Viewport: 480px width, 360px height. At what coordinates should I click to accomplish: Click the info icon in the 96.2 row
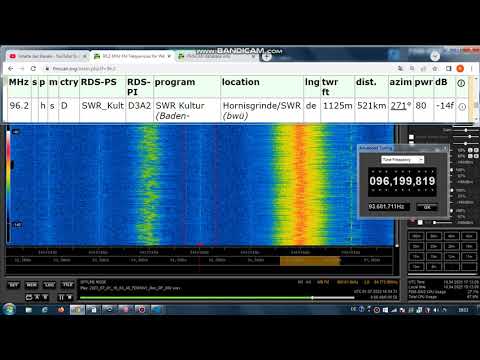coord(462,107)
